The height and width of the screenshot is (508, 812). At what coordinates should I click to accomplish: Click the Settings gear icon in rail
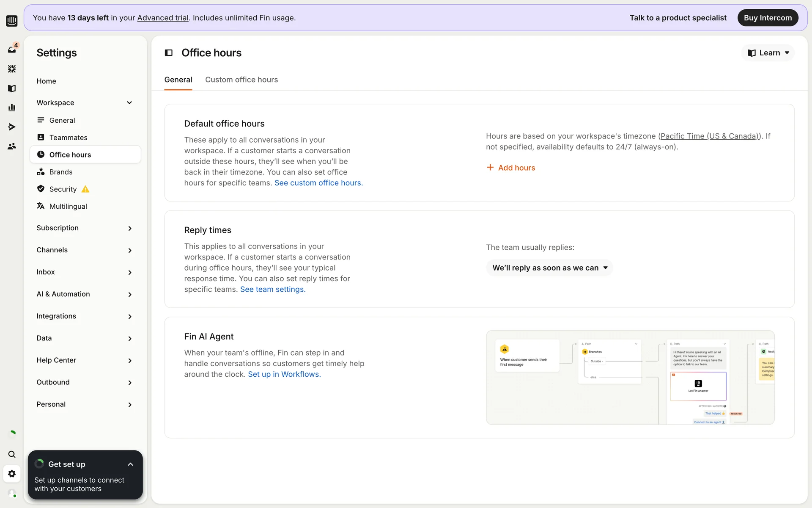click(x=12, y=474)
